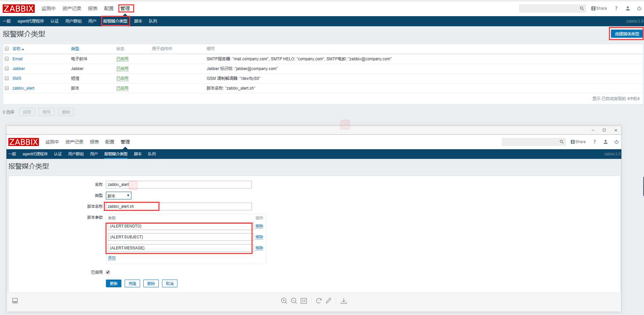The width and height of the screenshot is (644, 315).
Task: Click the 添加 link under script parameters
Action: 112,258
